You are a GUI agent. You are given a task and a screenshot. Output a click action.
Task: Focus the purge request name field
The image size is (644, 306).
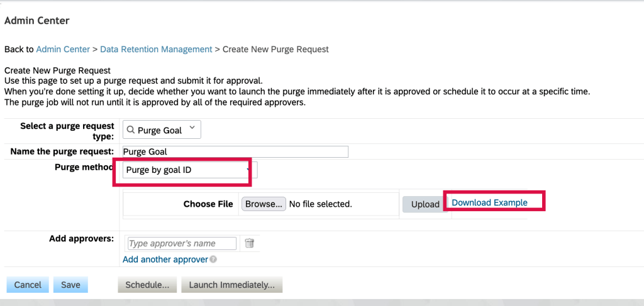coord(234,151)
